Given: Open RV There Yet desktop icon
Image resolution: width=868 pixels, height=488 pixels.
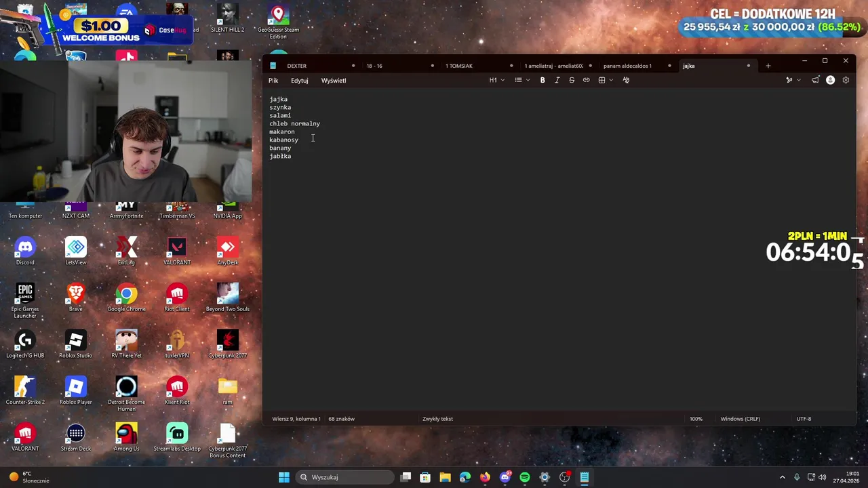Looking at the screenshot, I should click(x=126, y=344).
